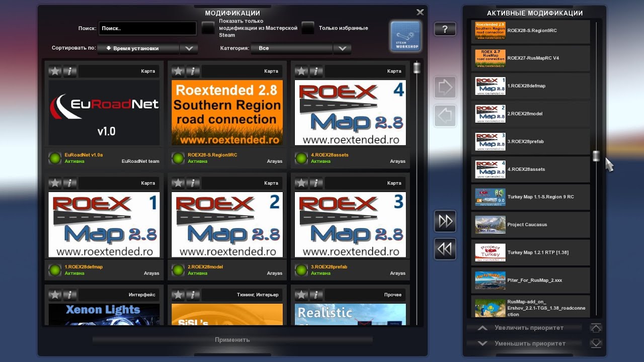Open info for Realistic mod card
The height and width of the screenshot is (362, 644).
[316, 295]
